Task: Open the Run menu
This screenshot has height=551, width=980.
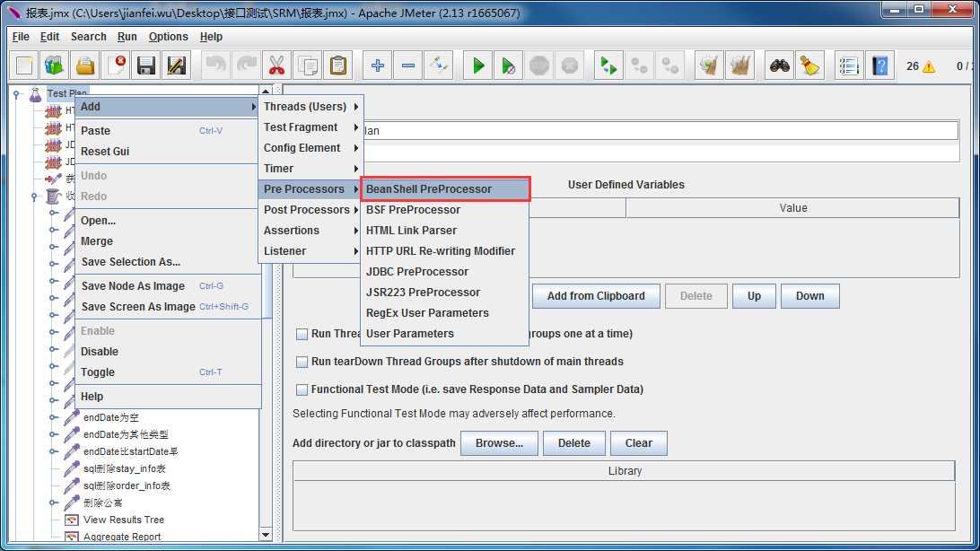Action: coord(127,37)
